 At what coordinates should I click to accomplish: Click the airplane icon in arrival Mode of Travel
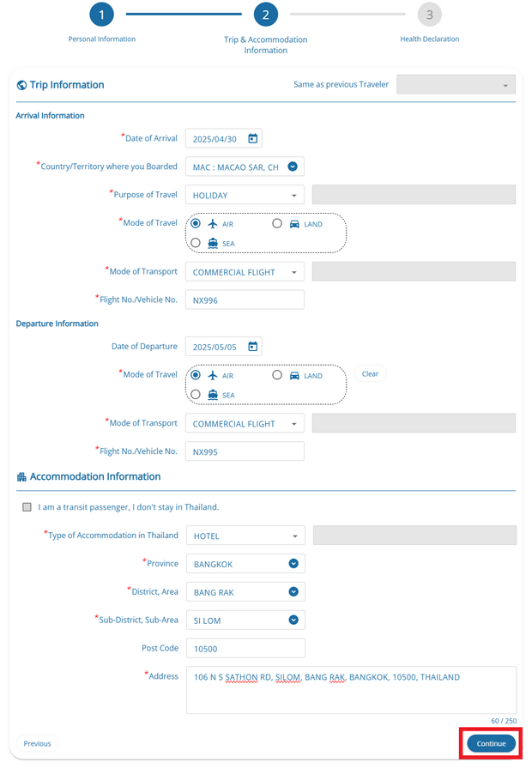pyautogui.click(x=213, y=224)
